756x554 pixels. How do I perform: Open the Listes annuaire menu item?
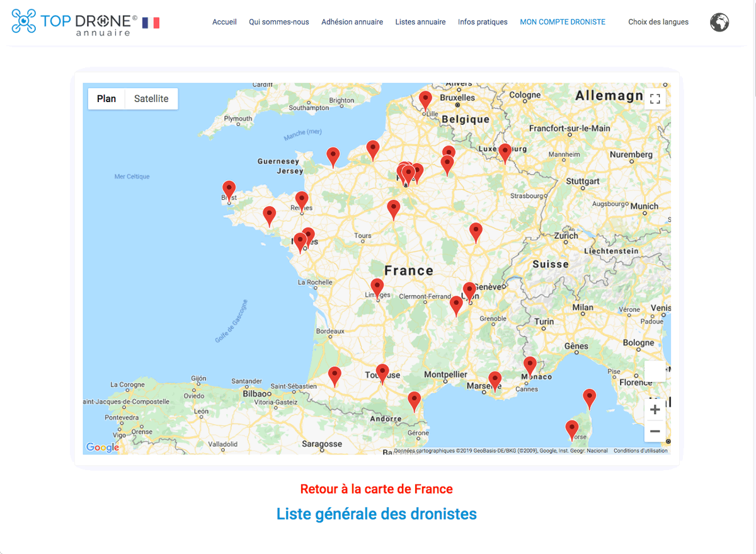click(x=420, y=21)
